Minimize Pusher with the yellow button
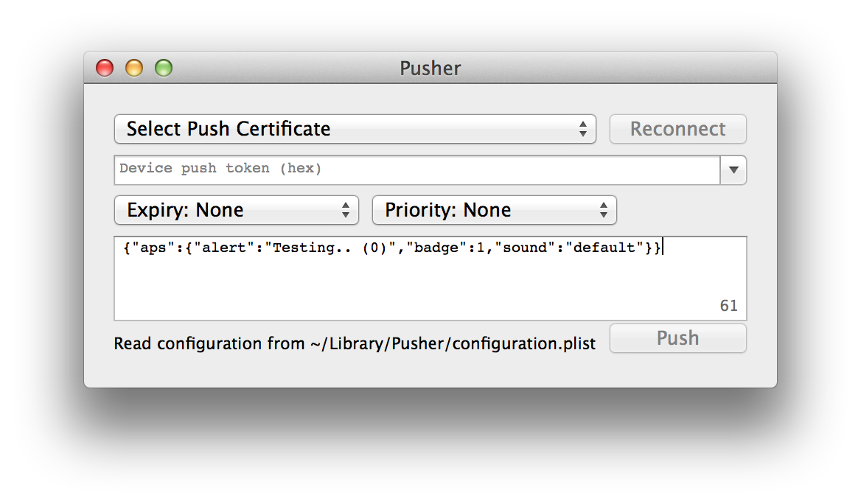This screenshot has width=861, height=504. pyautogui.click(x=134, y=68)
